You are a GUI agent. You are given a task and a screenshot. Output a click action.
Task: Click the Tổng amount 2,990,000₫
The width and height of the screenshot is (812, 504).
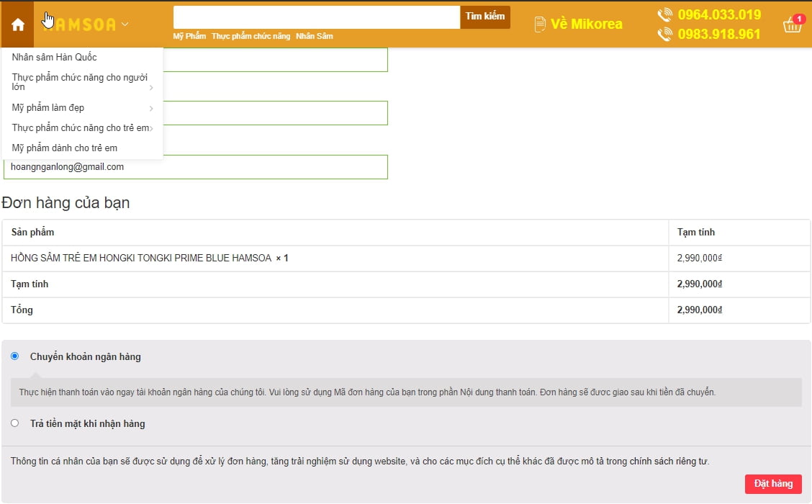[x=700, y=310]
